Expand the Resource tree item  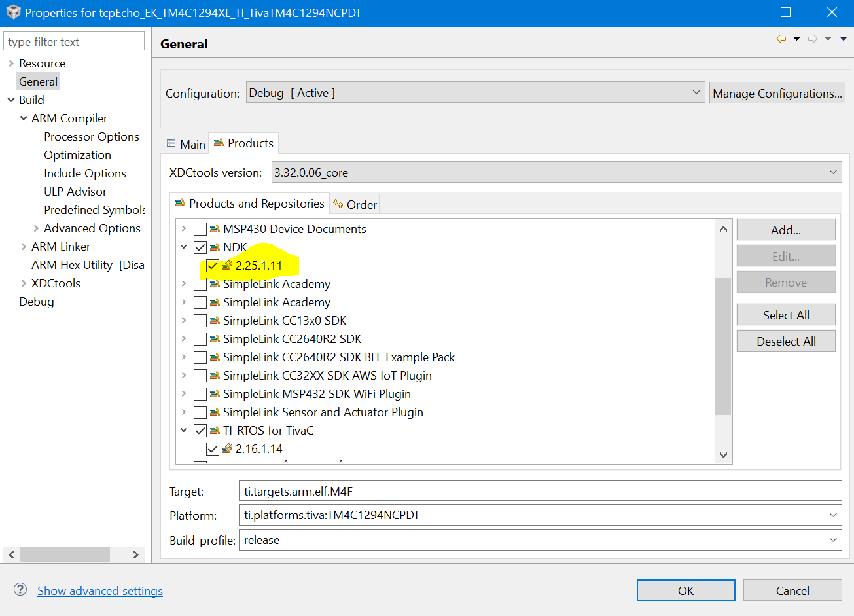[11, 63]
